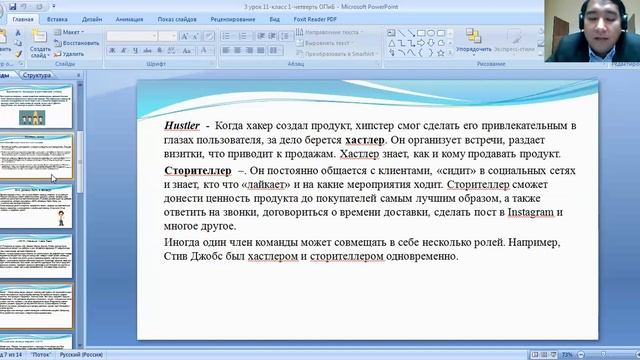The height and width of the screenshot is (360, 640).
Task: Open the Упорядочить arrange menu
Action: (x=473, y=42)
